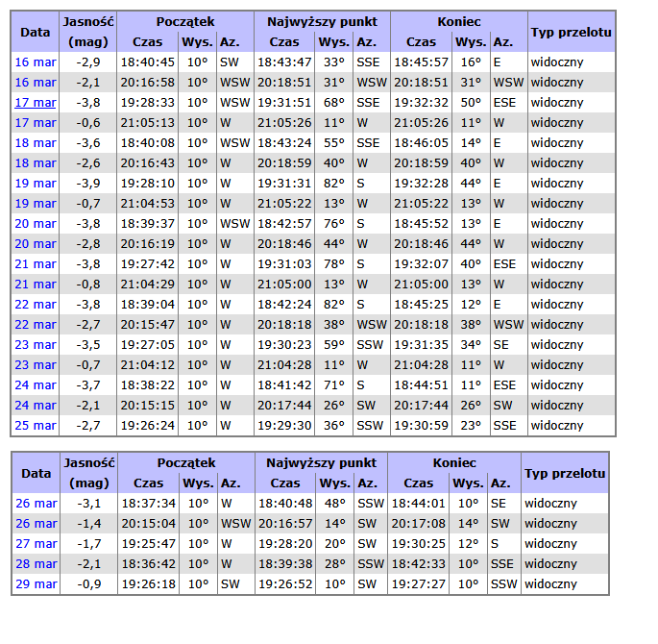
Task: Click the 50° end altitude cell
Action: click(x=471, y=103)
